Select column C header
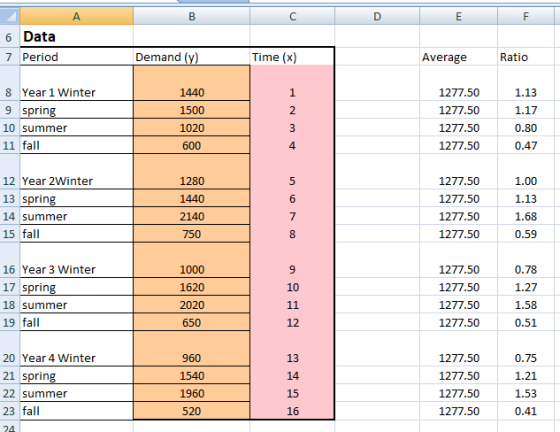This screenshot has width=560, height=432. (x=292, y=16)
